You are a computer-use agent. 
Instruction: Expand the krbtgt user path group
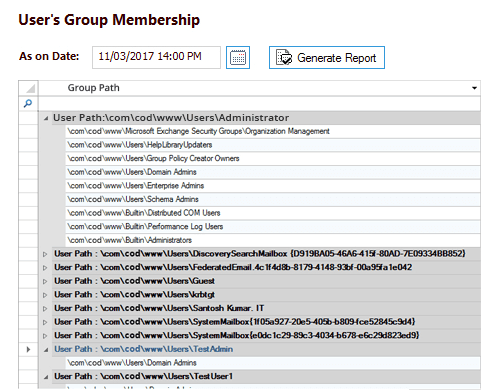pyautogui.click(x=45, y=295)
